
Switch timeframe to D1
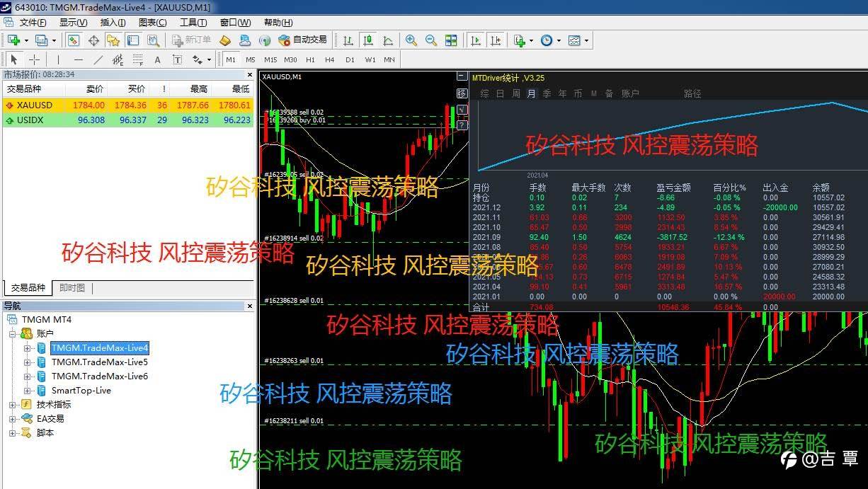click(350, 59)
